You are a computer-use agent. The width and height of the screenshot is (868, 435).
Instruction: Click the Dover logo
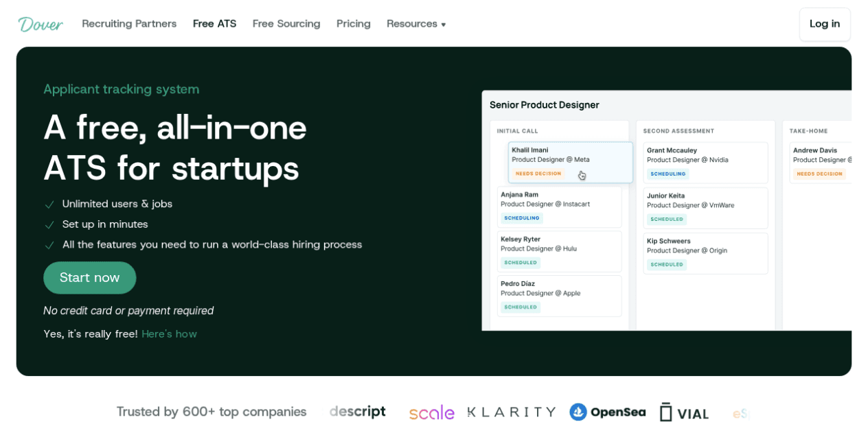[41, 24]
